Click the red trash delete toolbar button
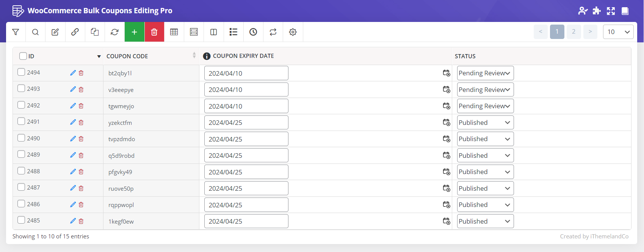644x252 pixels. (x=154, y=32)
